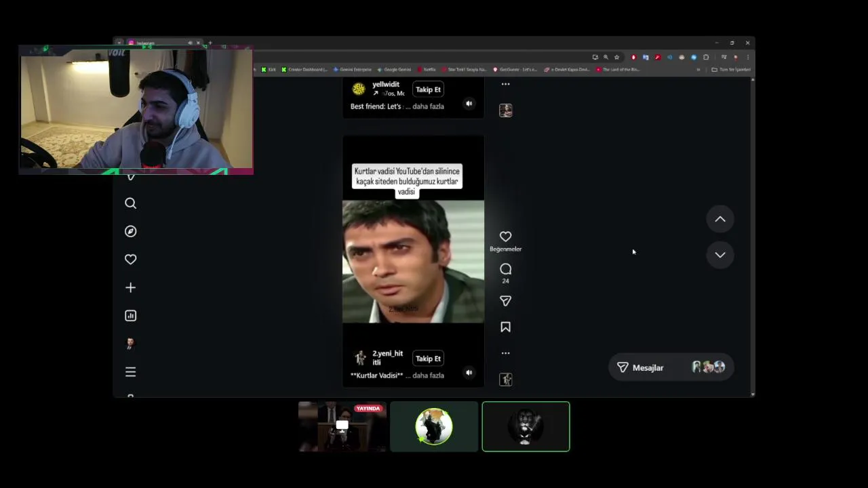The height and width of the screenshot is (488, 868).
Task: Open the Tüm Yer İşaretleri bookmarks folder
Action: point(731,69)
